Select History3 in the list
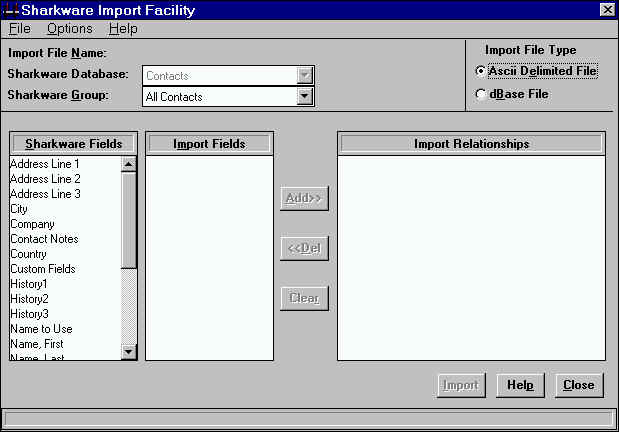 66,314
